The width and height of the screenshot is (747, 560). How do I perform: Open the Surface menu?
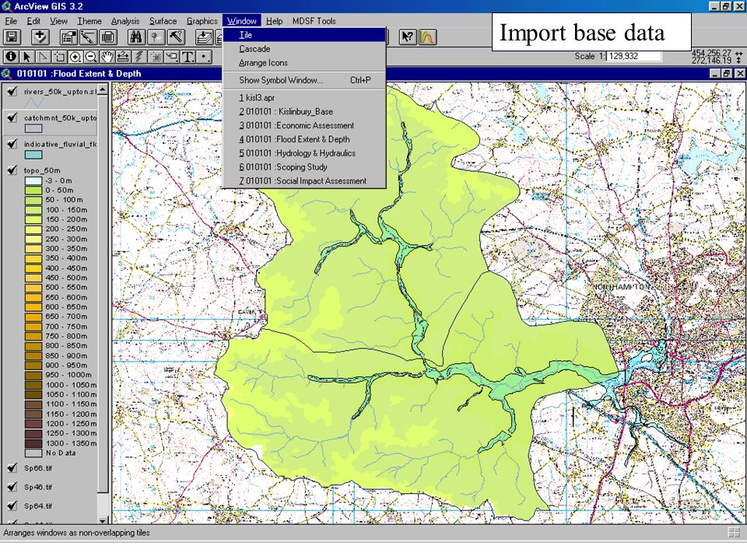pyautogui.click(x=163, y=21)
